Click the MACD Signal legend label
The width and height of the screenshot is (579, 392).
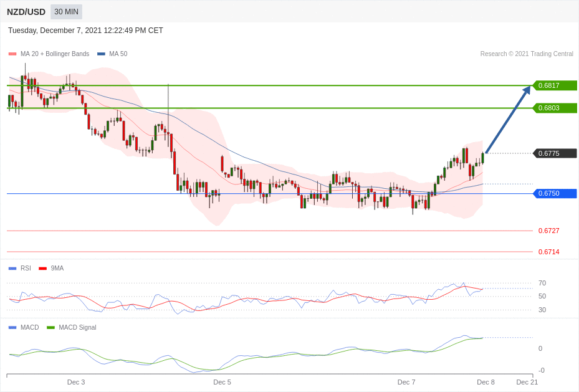77,327
